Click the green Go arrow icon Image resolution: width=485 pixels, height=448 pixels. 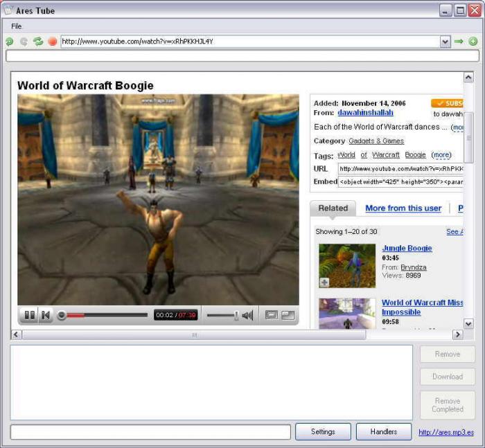click(459, 42)
